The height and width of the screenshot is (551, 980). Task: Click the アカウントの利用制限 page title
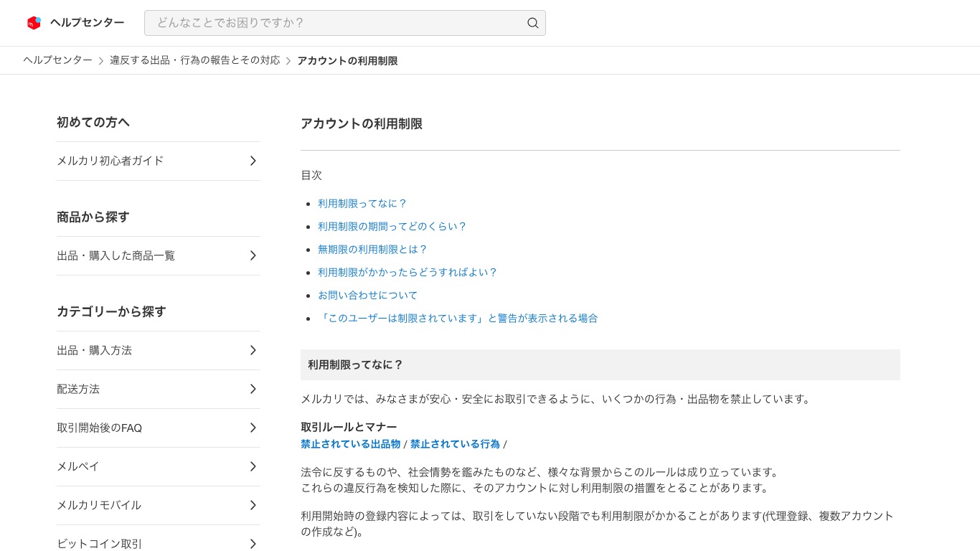click(362, 124)
